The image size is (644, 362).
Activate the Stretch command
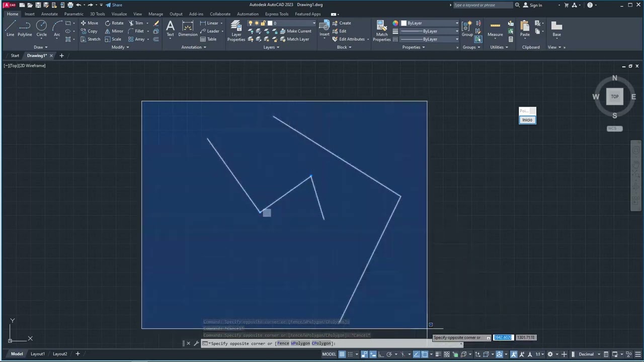[x=90, y=39]
